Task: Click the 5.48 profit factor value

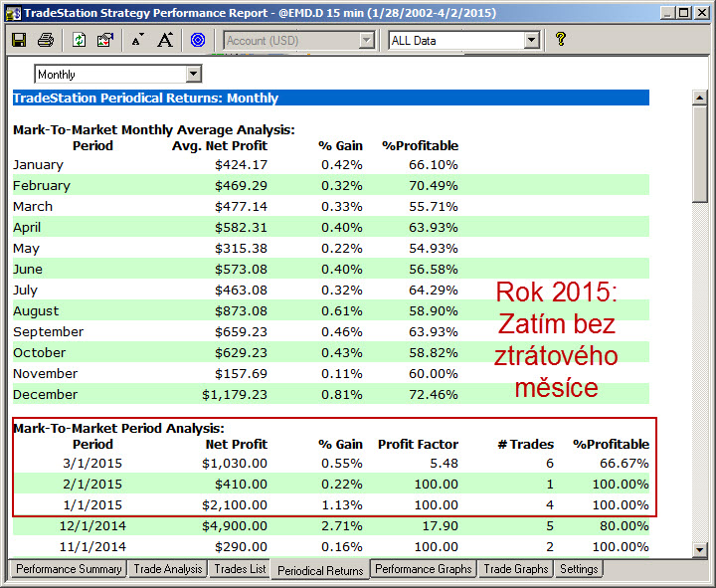Action: [444, 464]
